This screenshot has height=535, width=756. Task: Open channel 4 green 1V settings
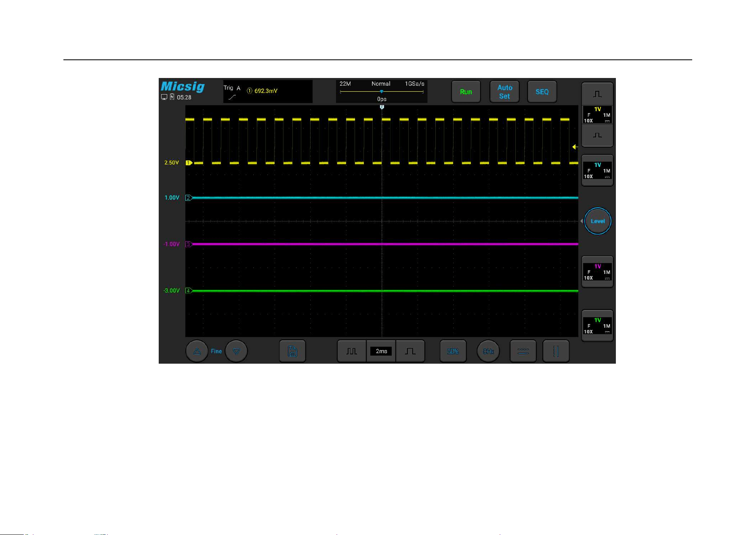tap(597, 326)
